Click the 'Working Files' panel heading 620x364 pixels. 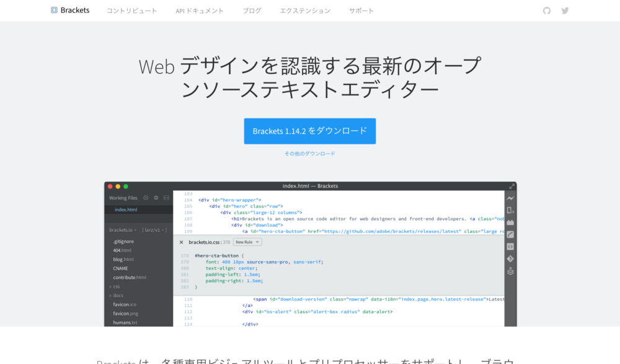point(123,198)
